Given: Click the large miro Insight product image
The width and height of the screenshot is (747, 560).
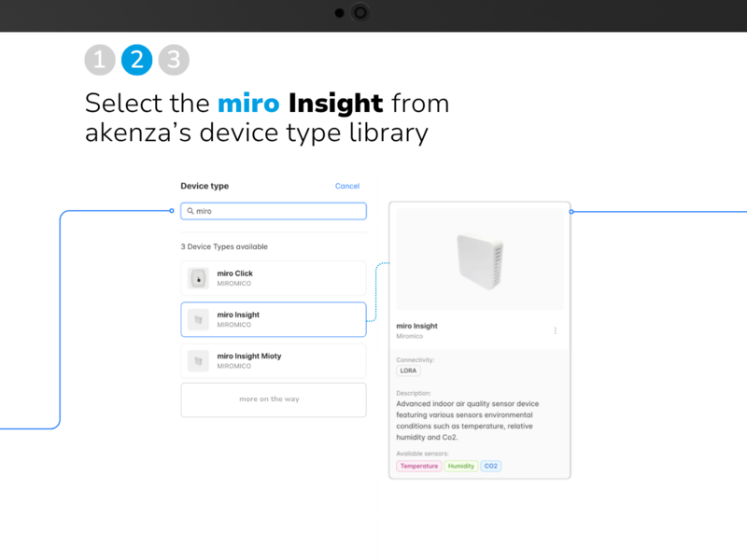Looking at the screenshot, I should [479, 259].
